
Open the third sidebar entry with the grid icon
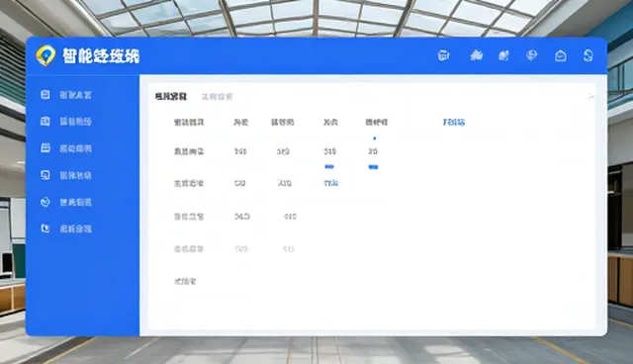[x=66, y=148]
